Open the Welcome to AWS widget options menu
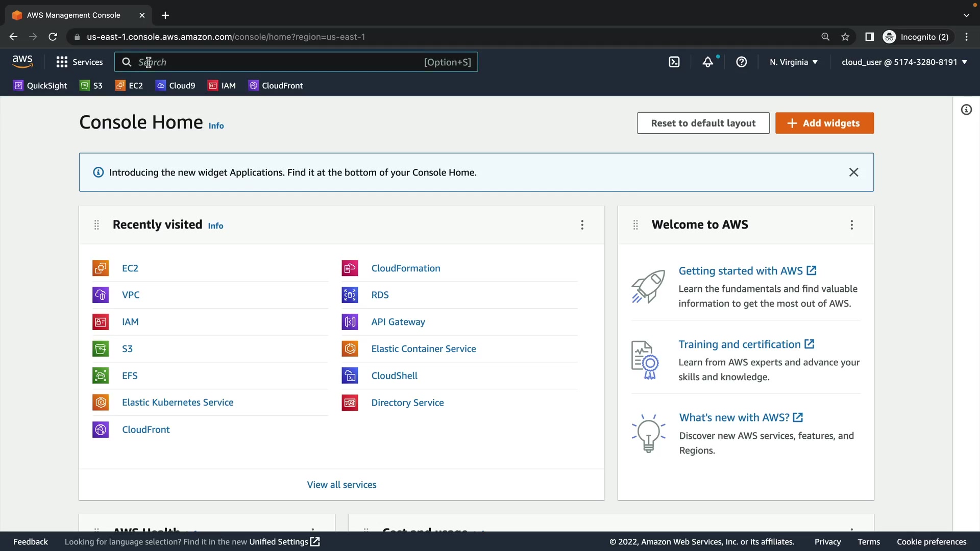 [x=851, y=225]
